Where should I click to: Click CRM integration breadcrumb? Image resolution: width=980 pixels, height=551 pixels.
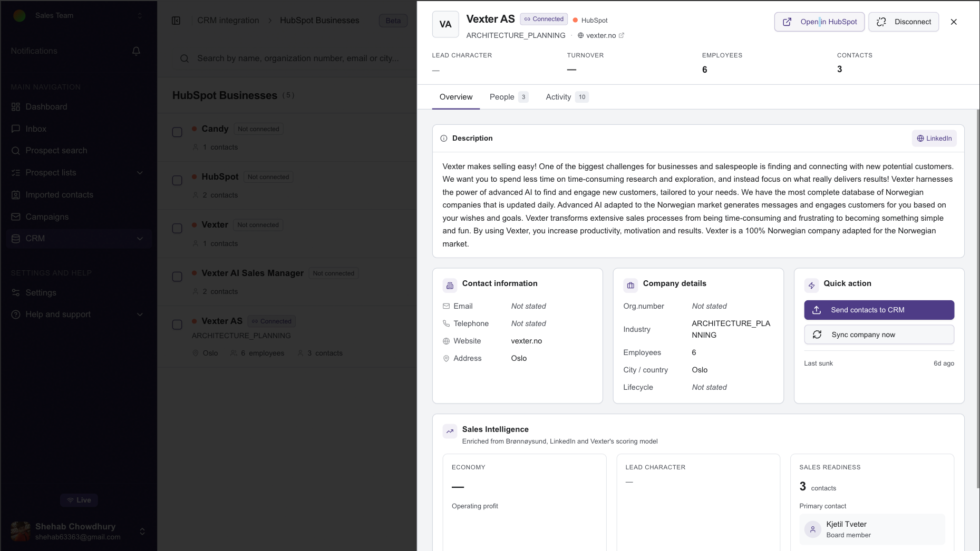pos(228,21)
